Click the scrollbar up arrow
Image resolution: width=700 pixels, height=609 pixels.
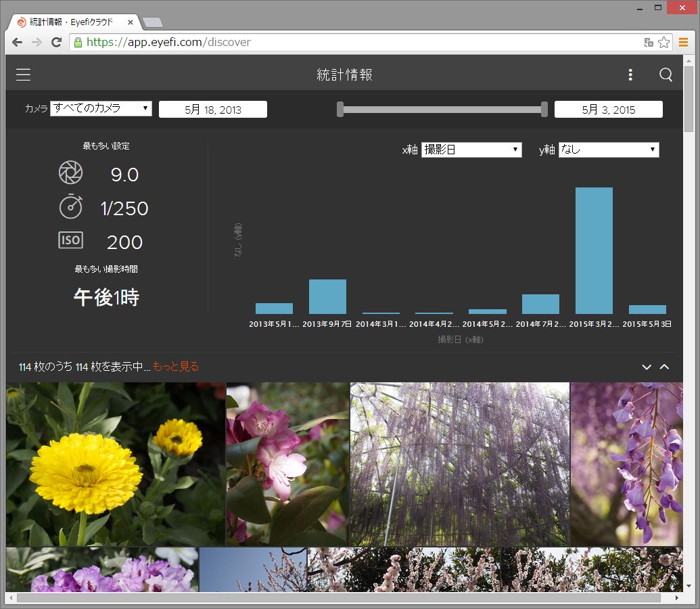coord(689,60)
